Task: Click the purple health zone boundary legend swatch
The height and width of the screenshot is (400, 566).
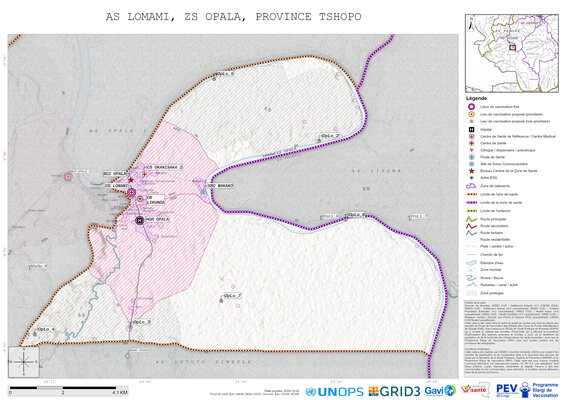Action: click(471, 203)
